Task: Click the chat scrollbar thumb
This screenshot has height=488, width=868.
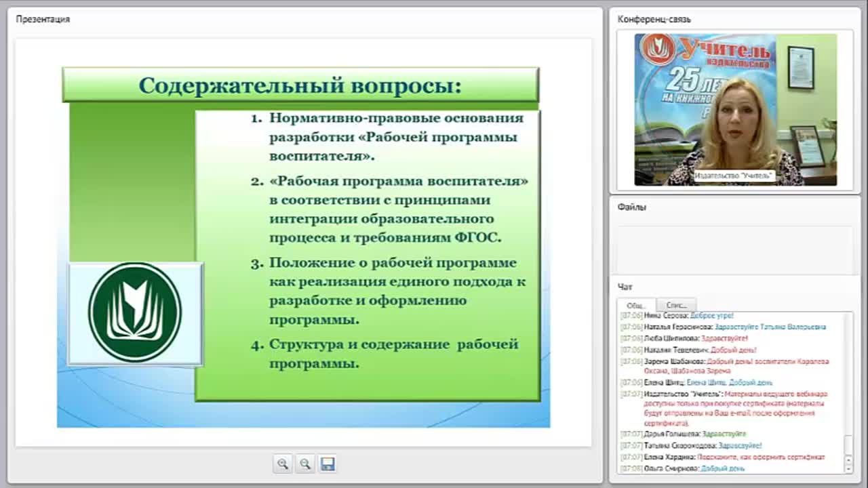Action: pyautogui.click(x=848, y=445)
